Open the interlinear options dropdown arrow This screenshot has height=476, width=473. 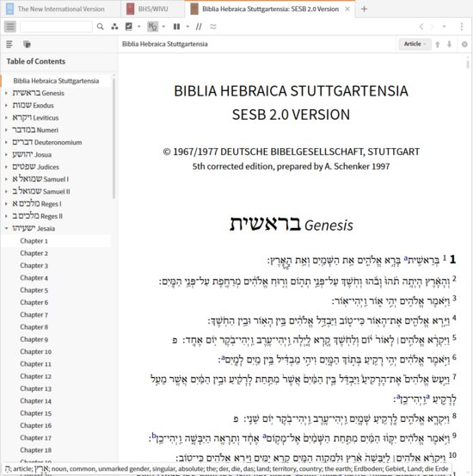point(163,27)
